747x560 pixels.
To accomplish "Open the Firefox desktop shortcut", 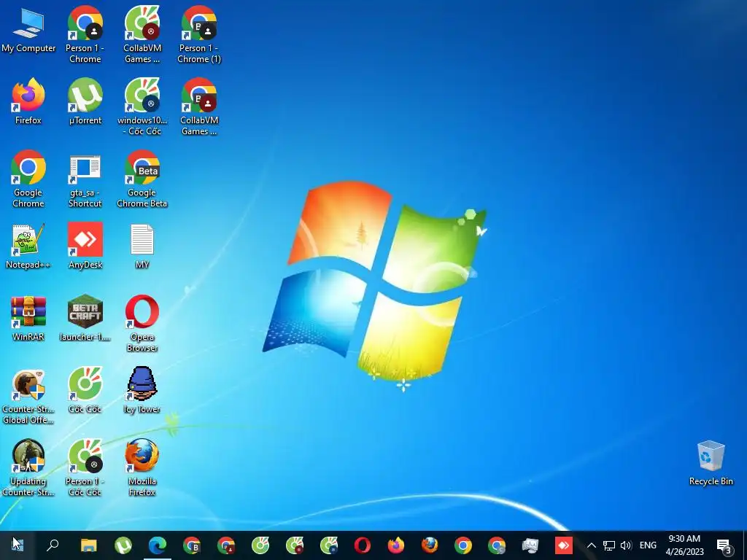I will point(28,101).
